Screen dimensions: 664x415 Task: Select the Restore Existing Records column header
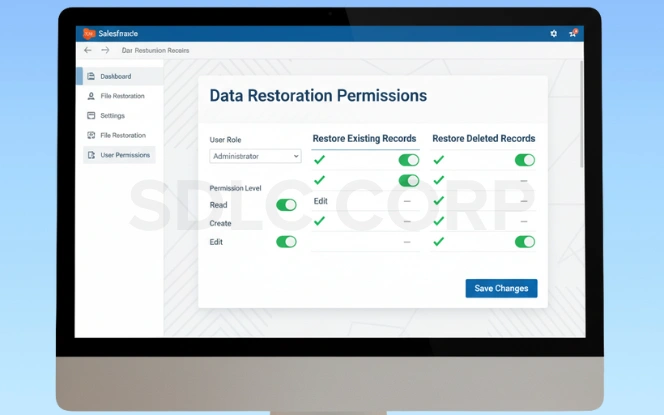(x=365, y=138)
